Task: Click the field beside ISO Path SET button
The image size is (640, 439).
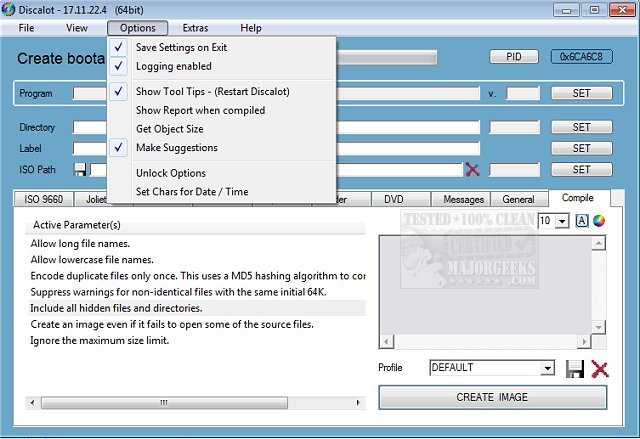Action: 514,170
